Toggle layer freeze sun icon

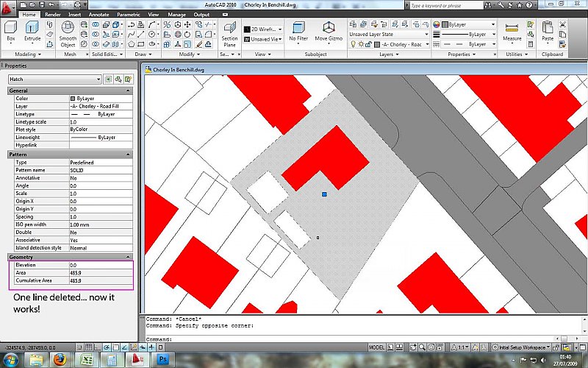[x=362, y=44]
